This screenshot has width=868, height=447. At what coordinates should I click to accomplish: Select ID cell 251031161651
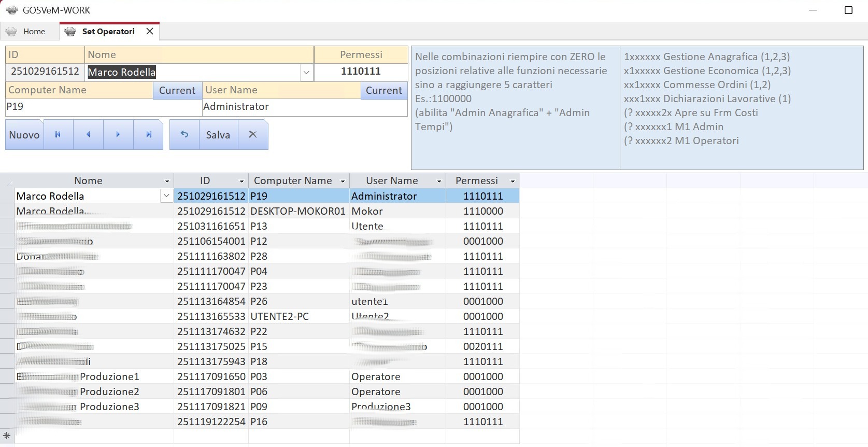click(211, 226)
